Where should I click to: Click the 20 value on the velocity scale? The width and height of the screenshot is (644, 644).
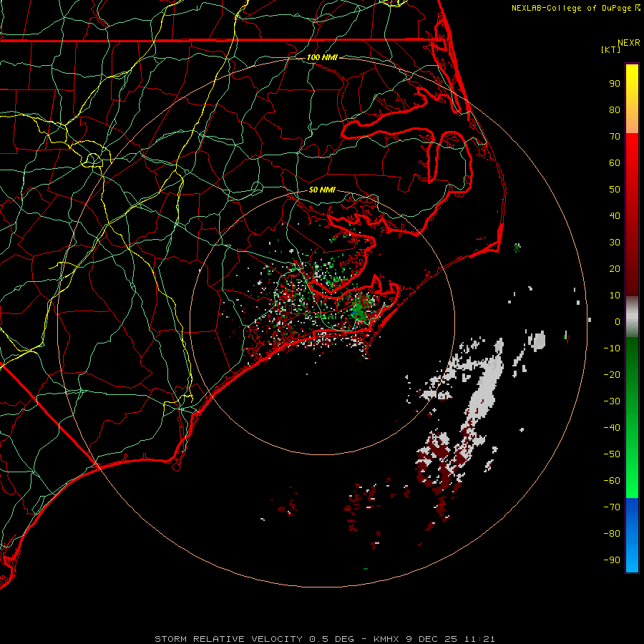[x=615, y=268]
